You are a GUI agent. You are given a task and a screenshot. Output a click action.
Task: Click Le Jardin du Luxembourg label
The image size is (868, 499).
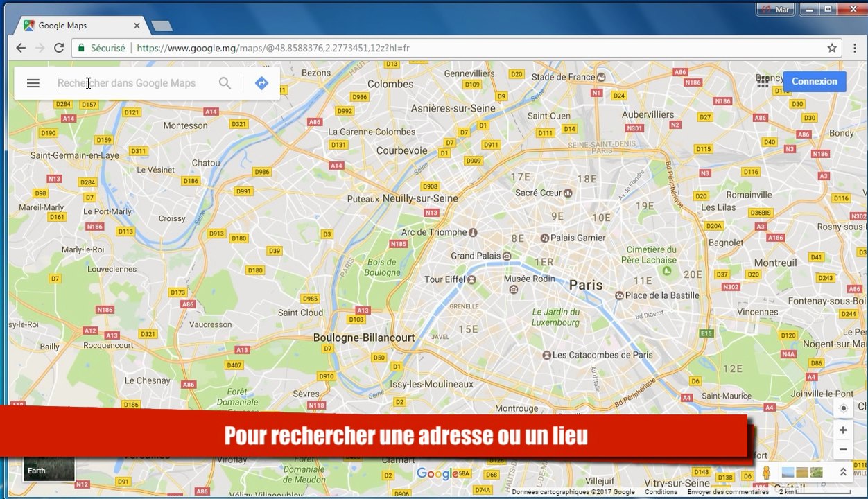coord(556,317)
